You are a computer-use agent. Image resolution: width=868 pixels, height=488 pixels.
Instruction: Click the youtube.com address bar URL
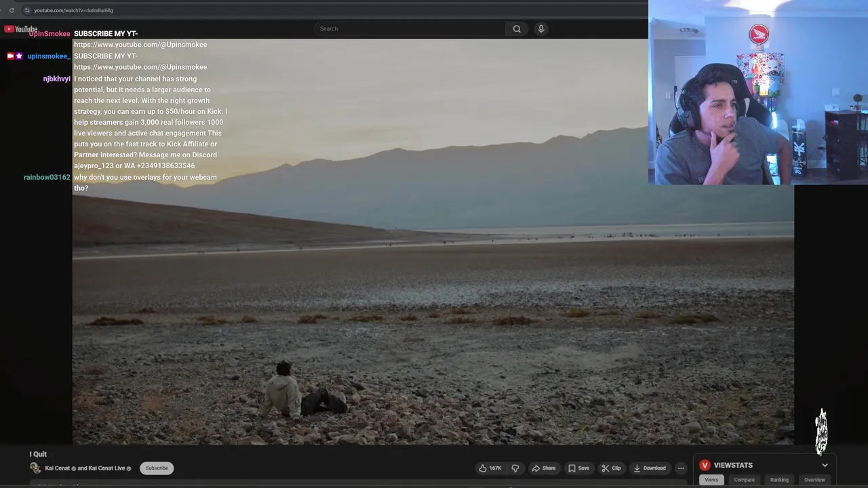73,10
